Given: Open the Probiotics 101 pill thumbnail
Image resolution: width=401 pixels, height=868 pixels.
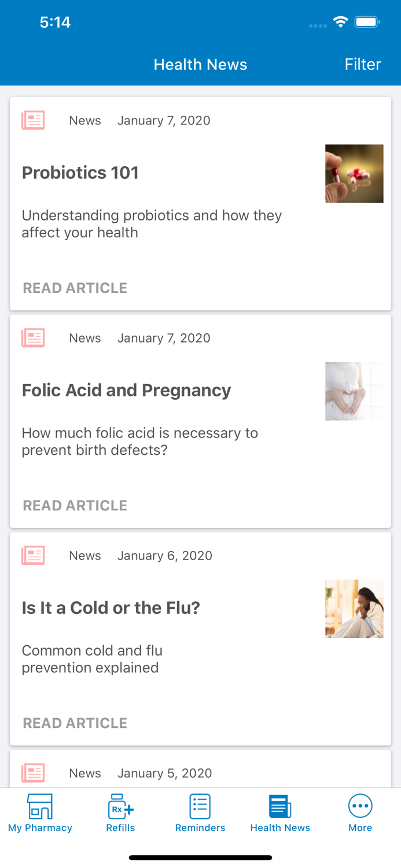Looking at the screenshot, I should [x=354, y=174].
